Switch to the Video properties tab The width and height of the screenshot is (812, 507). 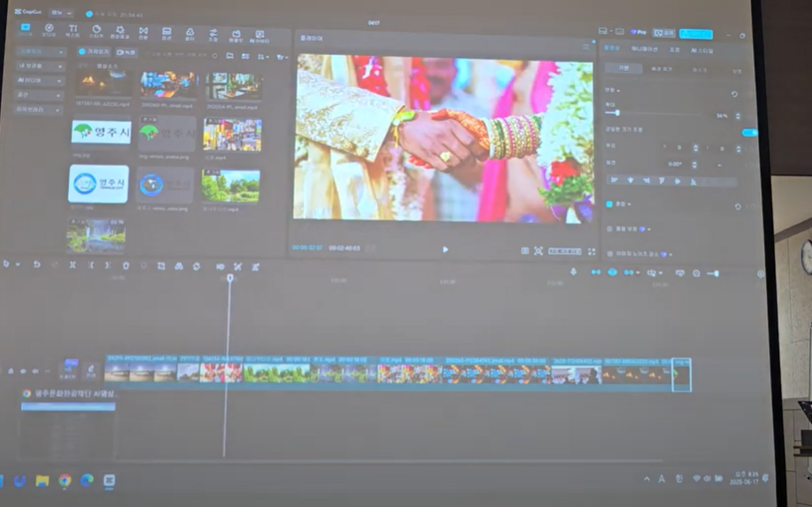612,48
